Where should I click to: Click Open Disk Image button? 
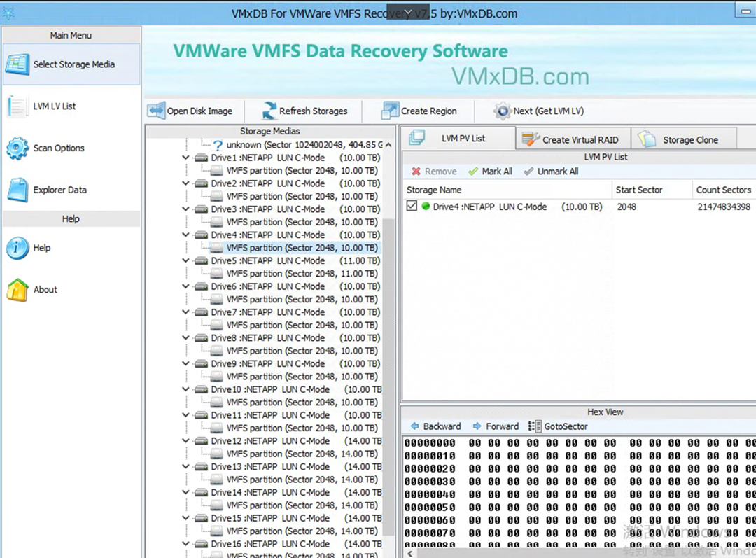pyautogui.click(x=190, y=111)
